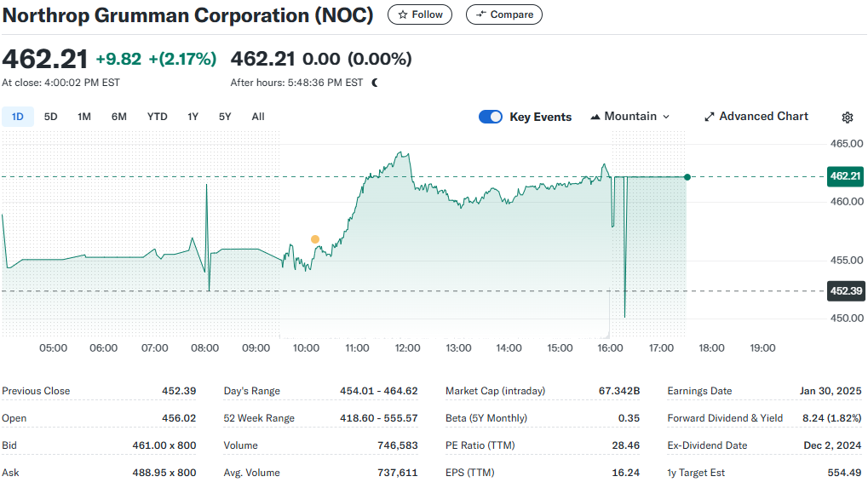Image resolution: width=868 pixels, height=488 pixels.
Task: Select the 1D time range tab
Action: [x=18, y=117]
